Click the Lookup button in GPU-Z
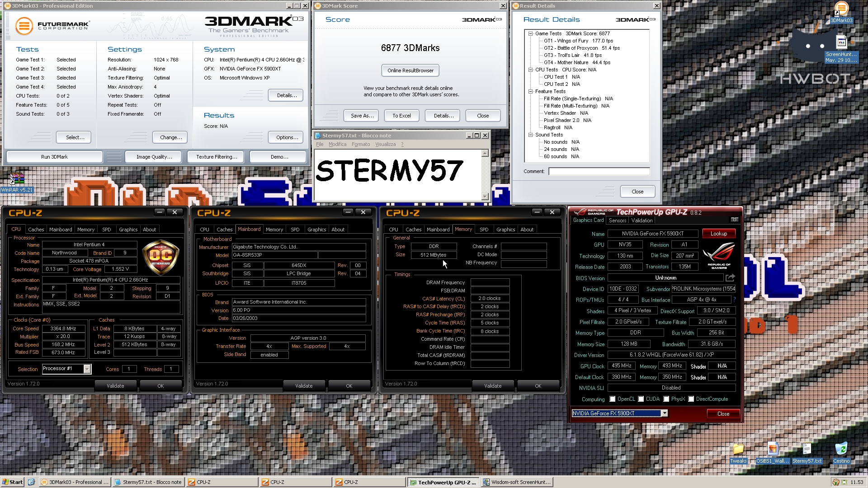Screen dimensions: 868x488 (718, 234)
